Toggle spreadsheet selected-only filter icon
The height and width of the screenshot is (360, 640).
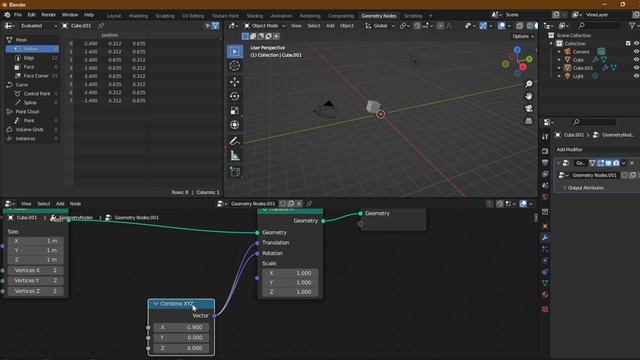pos(207,26)
